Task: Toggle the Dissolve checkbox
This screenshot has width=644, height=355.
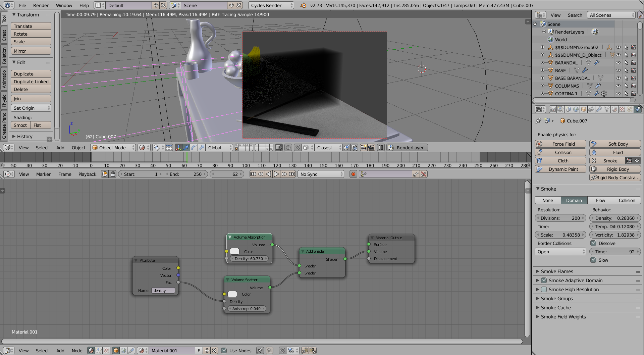Action: (593, 243)
